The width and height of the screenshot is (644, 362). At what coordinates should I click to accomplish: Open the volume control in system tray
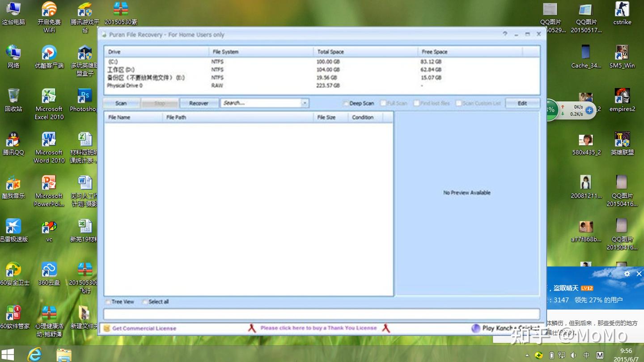click(x=574, y=355)
